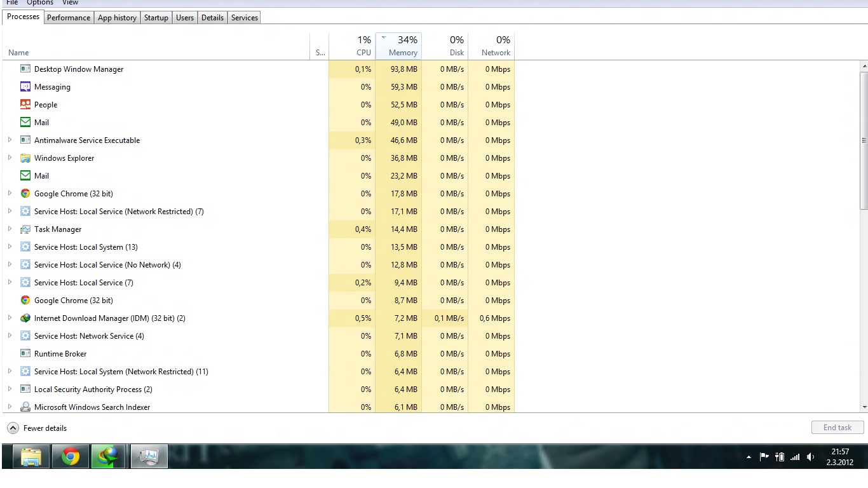868x488 pixels.
Task: Collapse view with Fewer details
Action: (37, 428)
